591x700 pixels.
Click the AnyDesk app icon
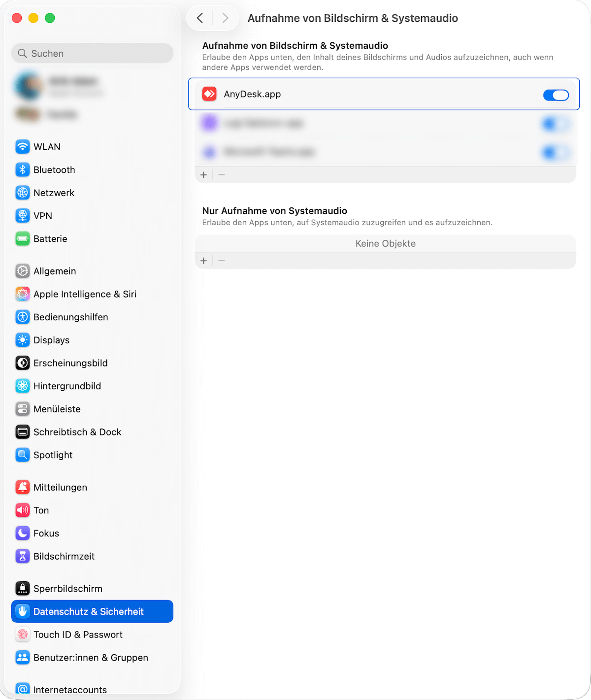[209, 94]
